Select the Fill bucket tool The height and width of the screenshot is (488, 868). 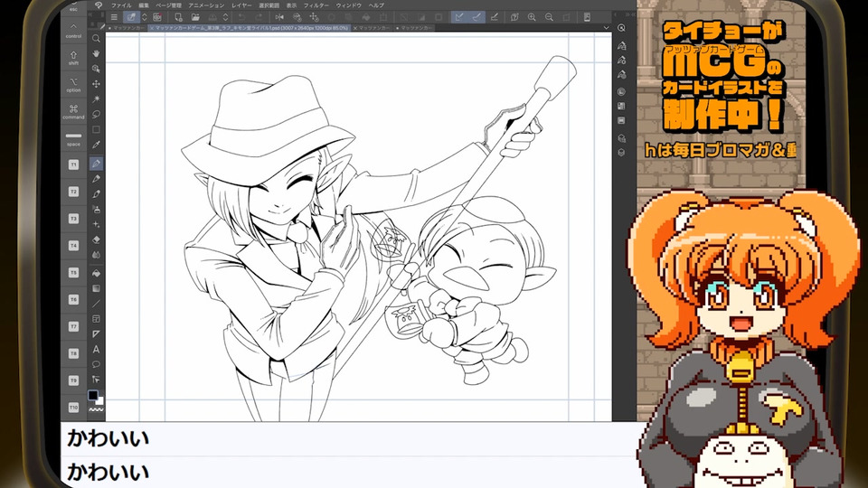96,272
